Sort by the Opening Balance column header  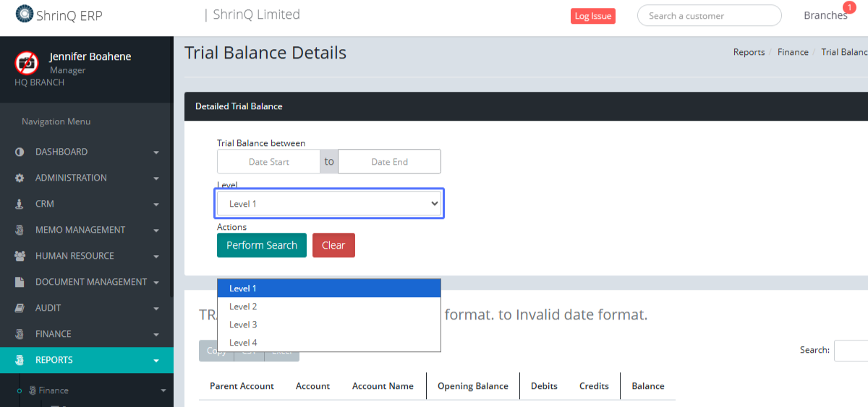pyautogui.click(x=472, y=386)
